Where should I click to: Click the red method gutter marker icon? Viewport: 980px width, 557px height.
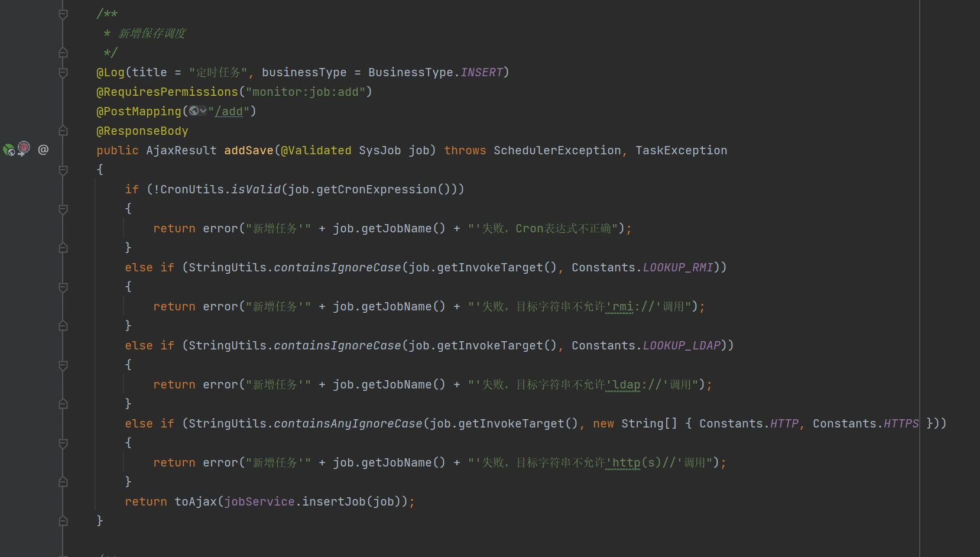(x=24, y=148)
